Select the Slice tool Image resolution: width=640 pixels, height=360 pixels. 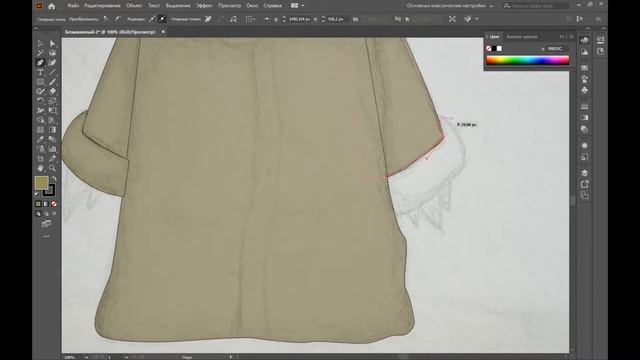click(52, 158)
